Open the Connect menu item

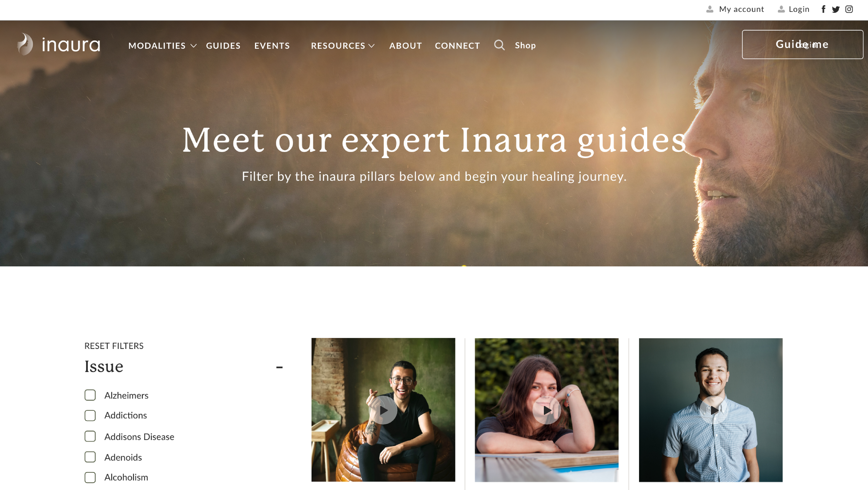coord(457,45)
